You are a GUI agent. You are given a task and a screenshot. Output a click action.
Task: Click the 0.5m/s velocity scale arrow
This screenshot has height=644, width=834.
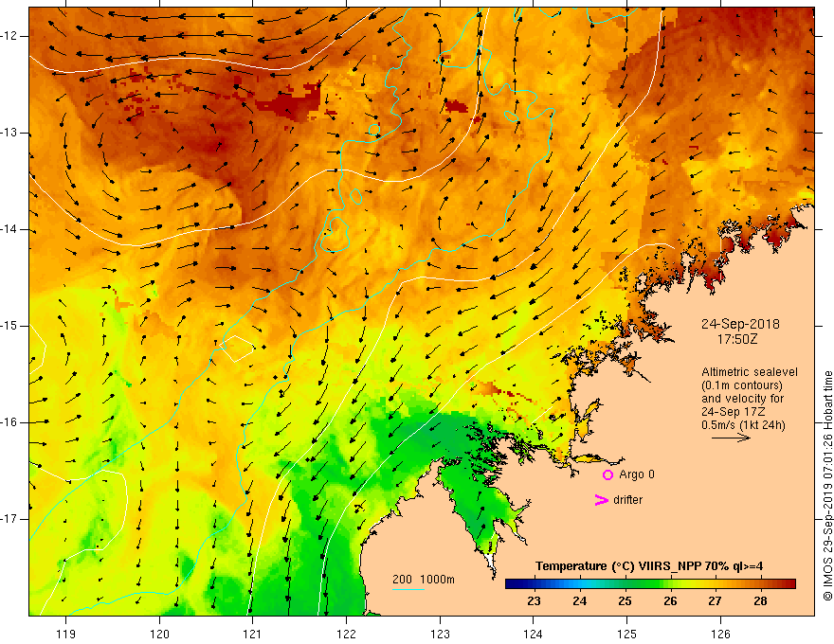(731, 438)
